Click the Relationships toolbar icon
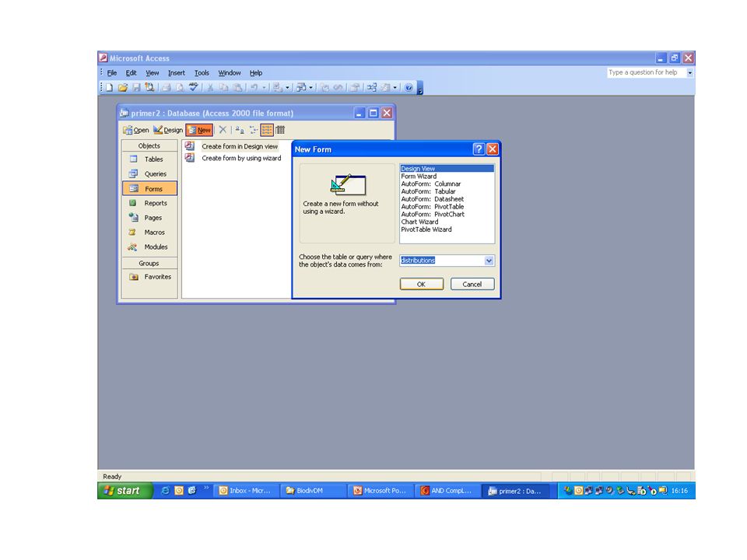This screenshot has height=560, width=747. click(372, 87)
